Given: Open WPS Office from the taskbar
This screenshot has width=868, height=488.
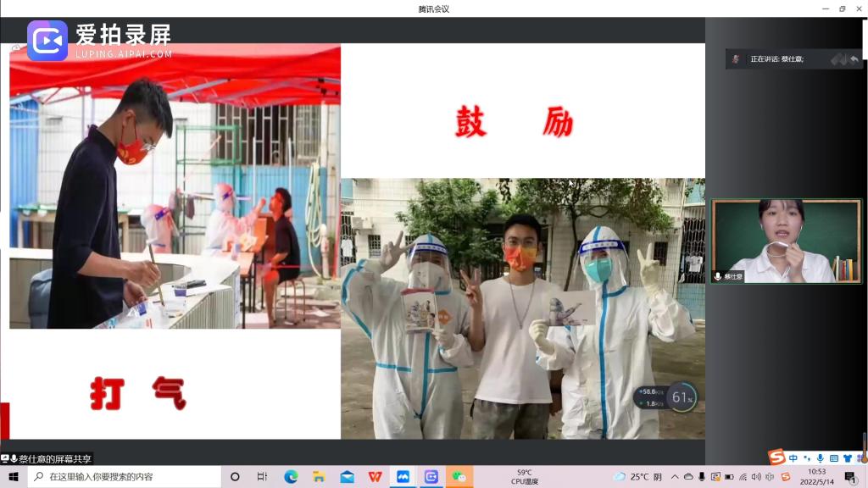Looking at the screenshot, I should point(375,477).
